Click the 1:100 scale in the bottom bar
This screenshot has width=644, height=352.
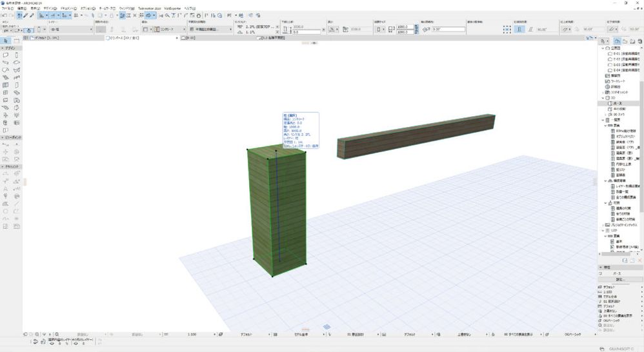coord(192,335)
